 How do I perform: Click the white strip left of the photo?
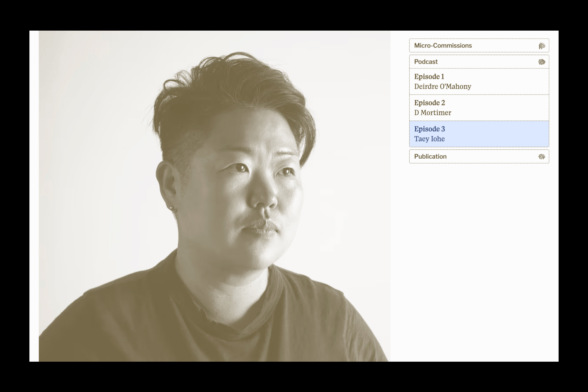[34, 194]
